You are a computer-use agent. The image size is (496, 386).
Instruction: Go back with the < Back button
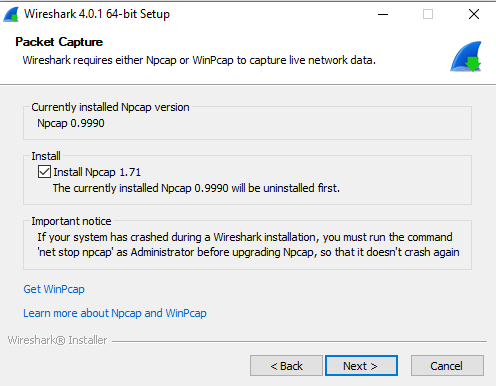click(286, 366)
